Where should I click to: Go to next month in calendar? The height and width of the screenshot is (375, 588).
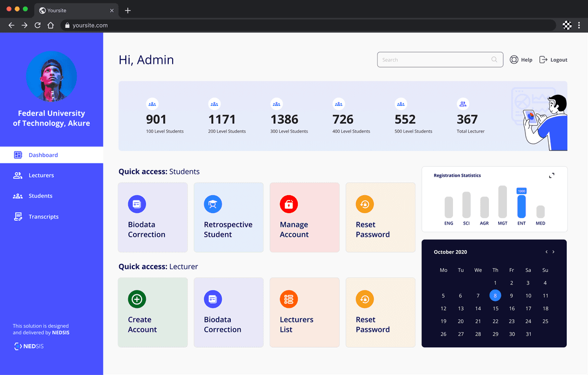554,252
